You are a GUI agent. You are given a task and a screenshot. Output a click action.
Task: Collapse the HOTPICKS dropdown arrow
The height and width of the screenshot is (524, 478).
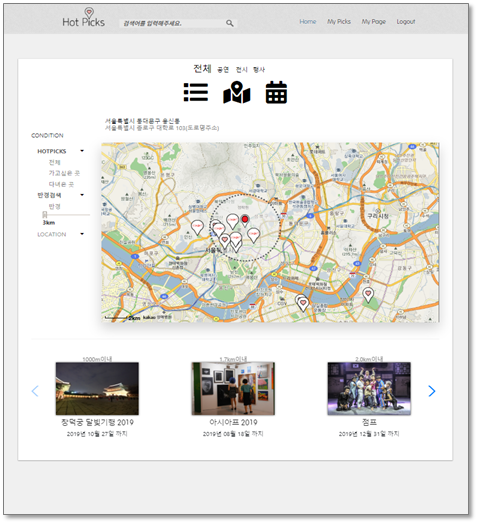[x=82, y=151]
